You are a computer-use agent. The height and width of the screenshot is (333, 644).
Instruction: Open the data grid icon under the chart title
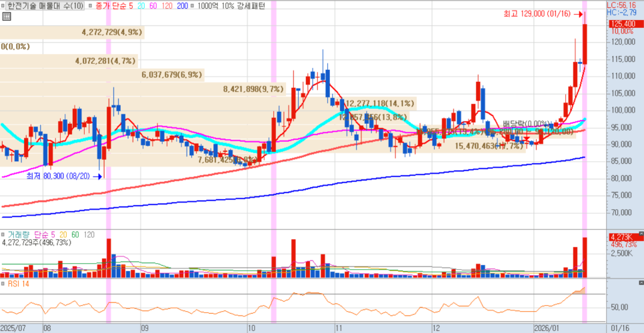coord(6,17)
